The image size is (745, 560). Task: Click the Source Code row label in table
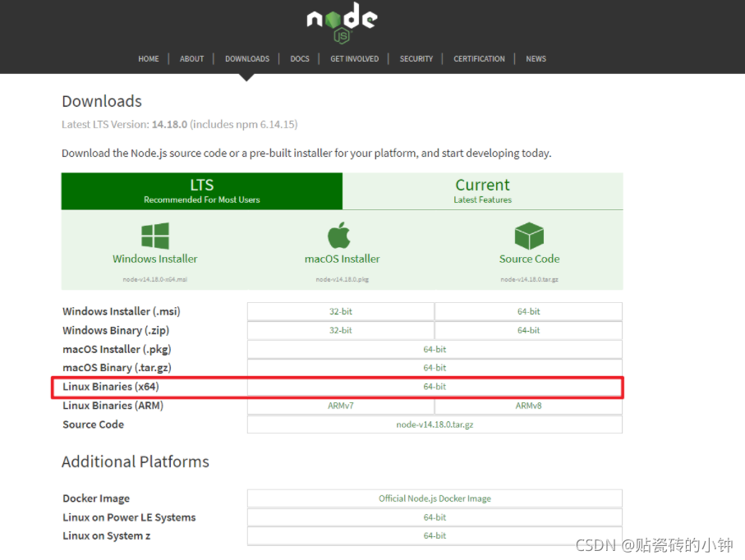click(93, 425)
